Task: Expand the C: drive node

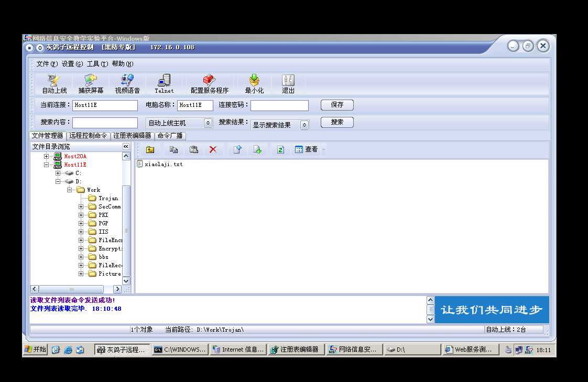Action: (58, 173)
